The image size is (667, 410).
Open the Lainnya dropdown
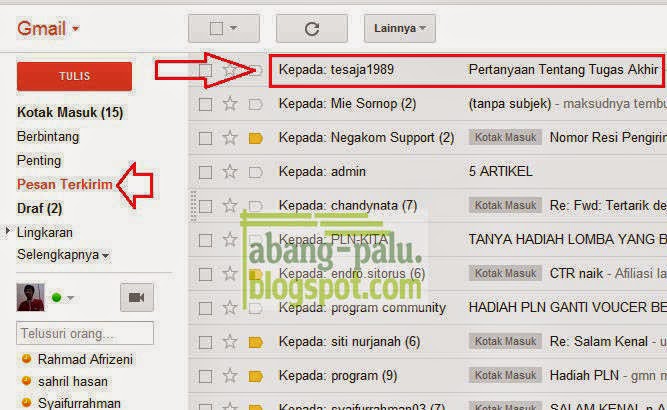[x=399, y=28]
